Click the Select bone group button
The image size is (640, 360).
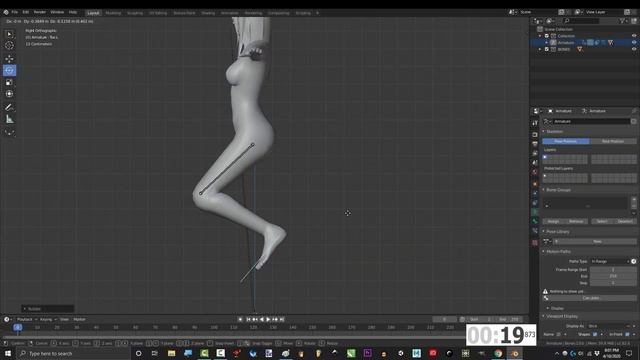point(602,222)
